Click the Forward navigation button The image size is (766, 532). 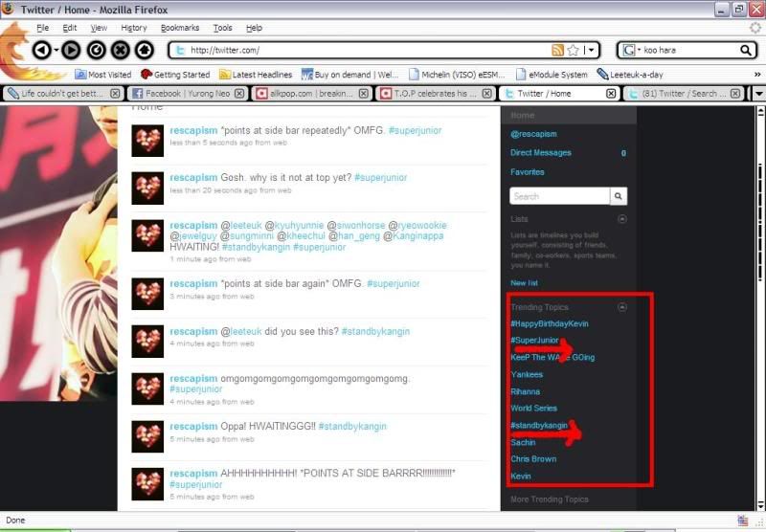pos(71,50)
